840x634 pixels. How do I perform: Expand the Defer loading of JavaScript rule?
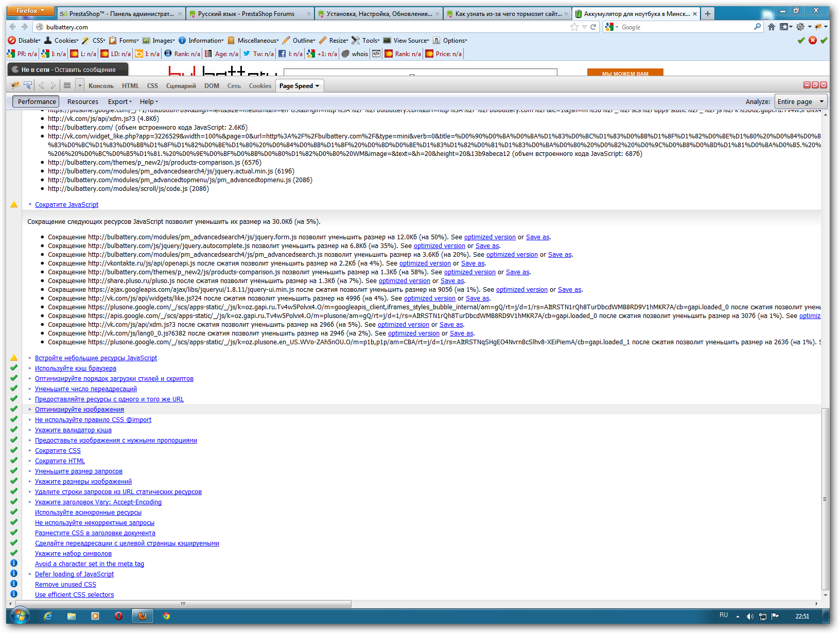pyautogui.click(x=30, y=574)
